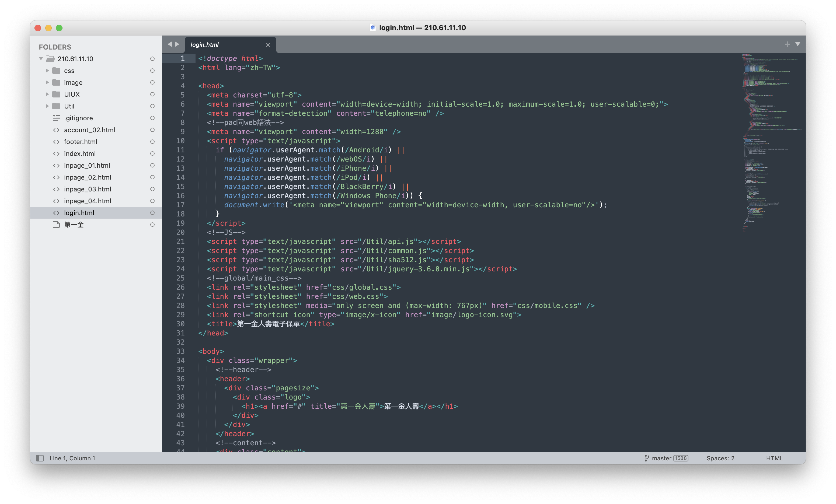Click the .gitignore file icon
The height and width of the screenshot is (504, 836).
click(56, 118)
